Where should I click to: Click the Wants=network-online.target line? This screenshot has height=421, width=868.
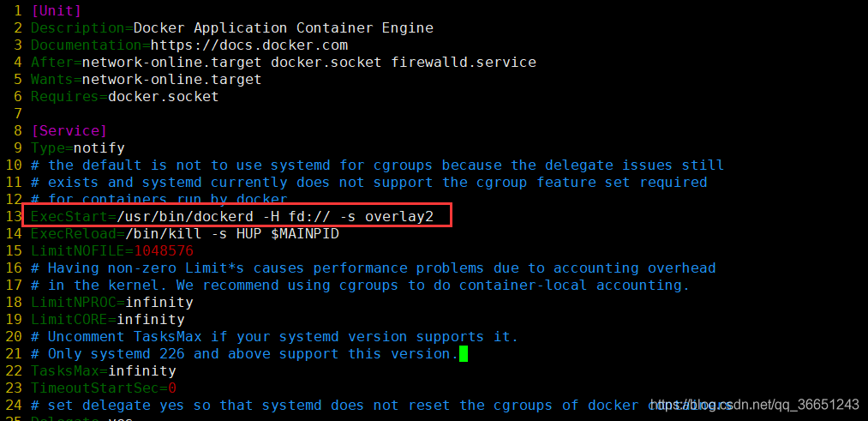coord(147,79)
